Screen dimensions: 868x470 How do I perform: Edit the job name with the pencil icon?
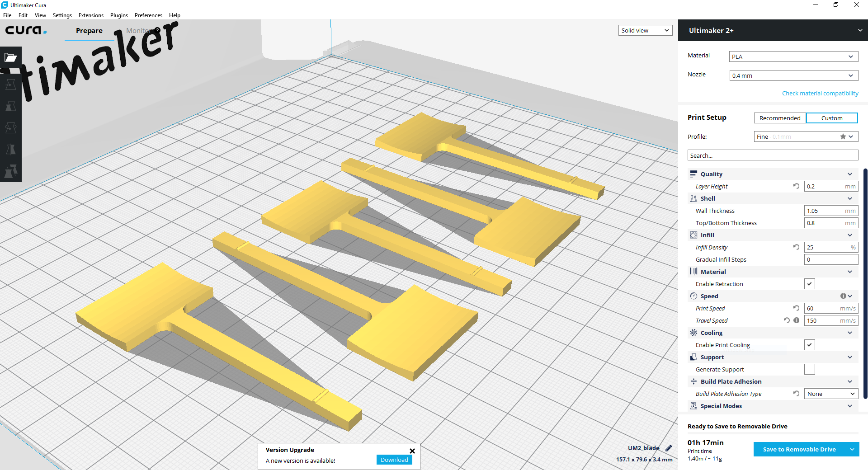point(669,448)
